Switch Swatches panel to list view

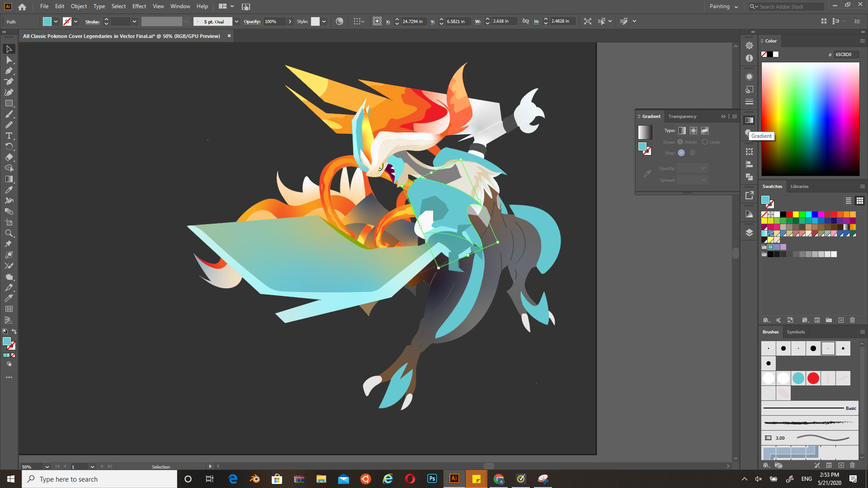849,201
